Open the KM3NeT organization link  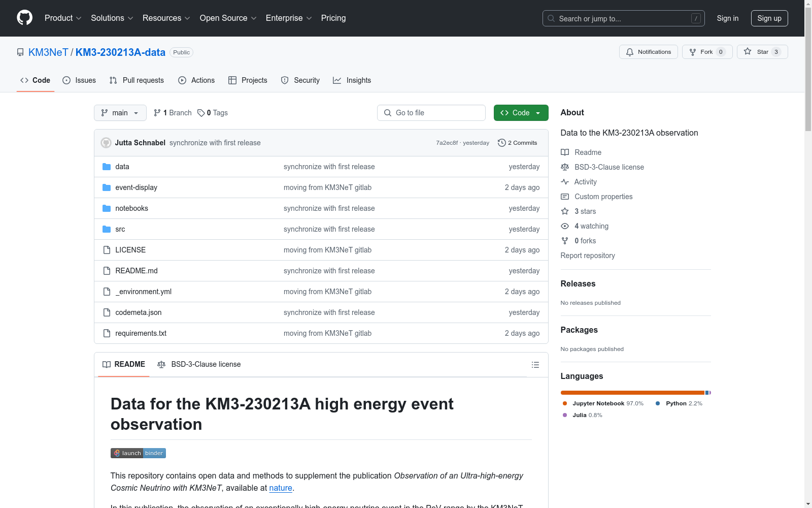pos(48,52)
